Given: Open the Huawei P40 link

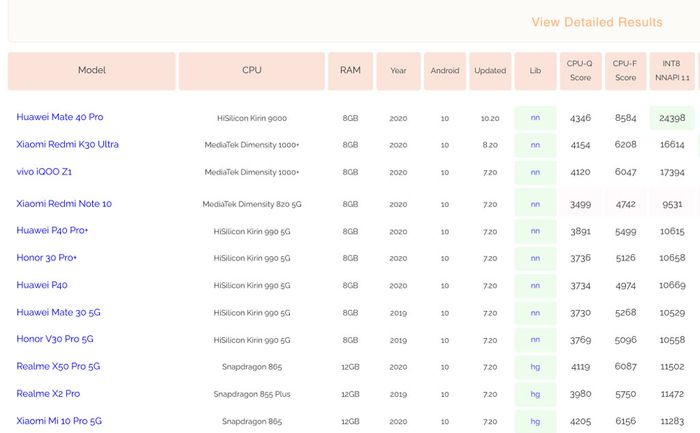Looking at the screenshot, I should (x=42, y=285).
